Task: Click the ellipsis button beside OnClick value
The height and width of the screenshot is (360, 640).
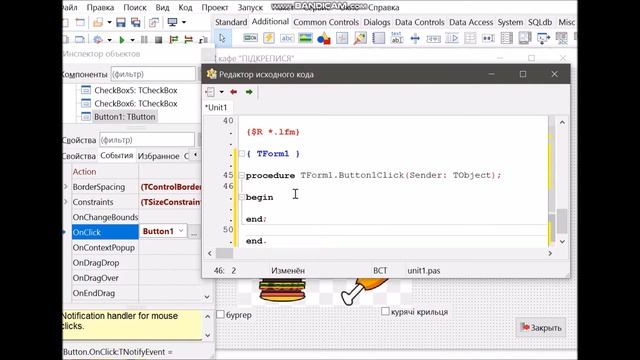Action: tap(194, 231)
